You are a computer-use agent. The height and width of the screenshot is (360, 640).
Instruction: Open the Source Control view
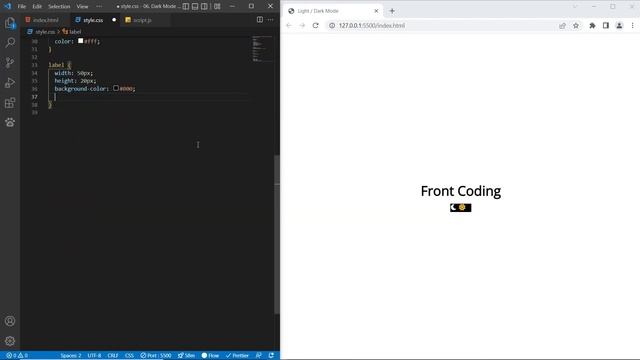click(10, 62)
